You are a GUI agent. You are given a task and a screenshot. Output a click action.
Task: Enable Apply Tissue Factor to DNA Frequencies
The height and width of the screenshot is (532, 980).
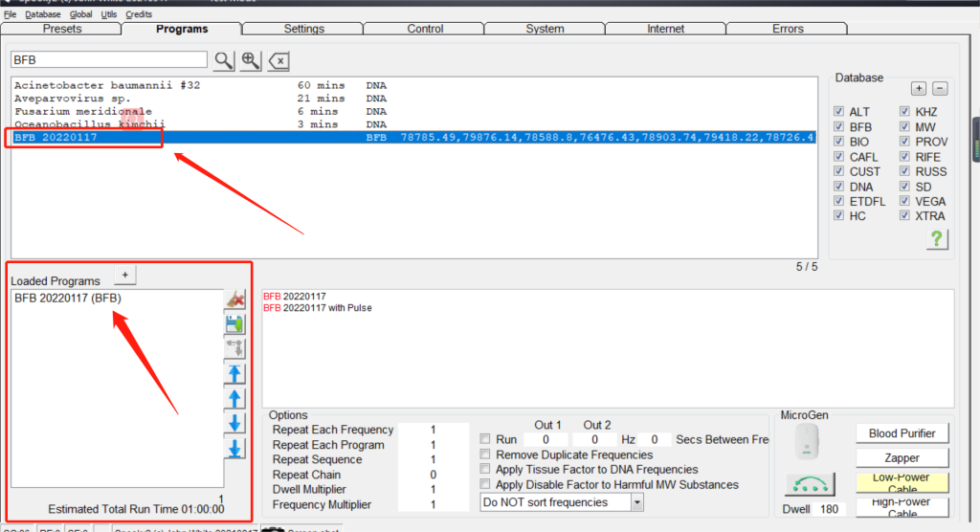[x=486, y=470]
